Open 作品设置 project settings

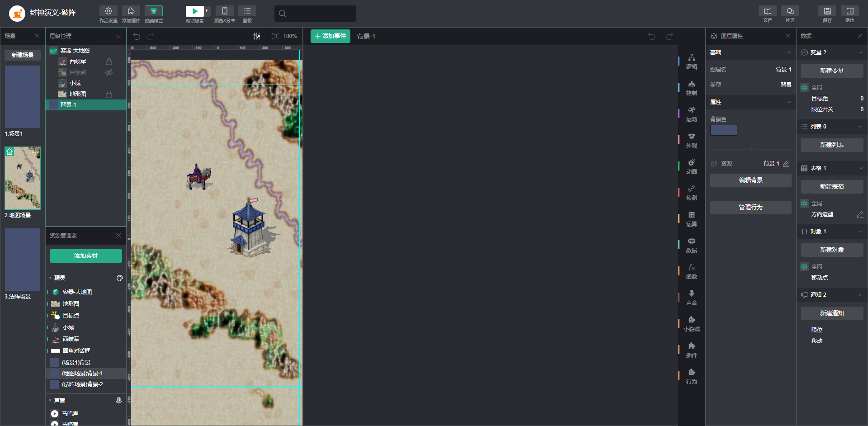[108, 11]
